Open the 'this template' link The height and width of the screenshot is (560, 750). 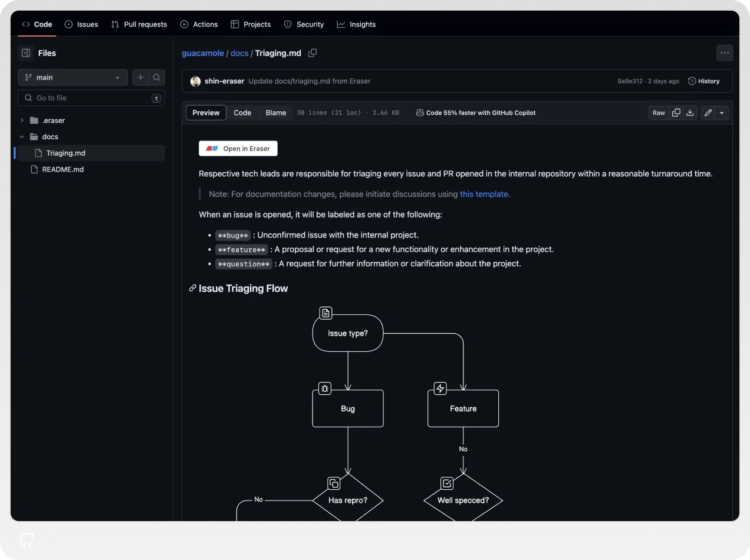pyautogui.click(x=484, y=194)
